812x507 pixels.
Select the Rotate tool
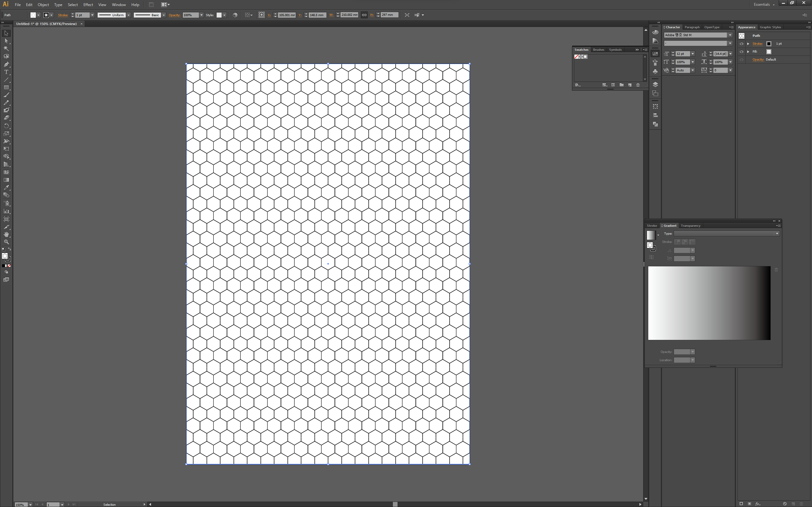click(x=6, y=126)
